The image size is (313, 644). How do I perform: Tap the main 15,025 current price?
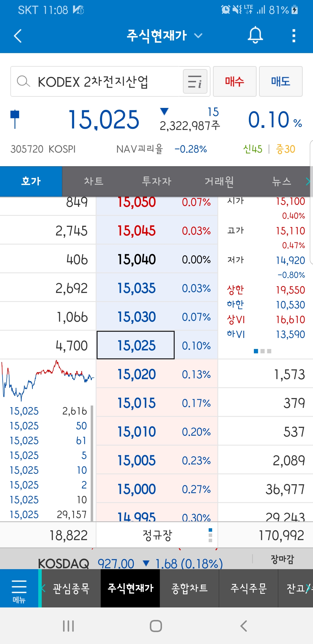(x=104, y=120)
